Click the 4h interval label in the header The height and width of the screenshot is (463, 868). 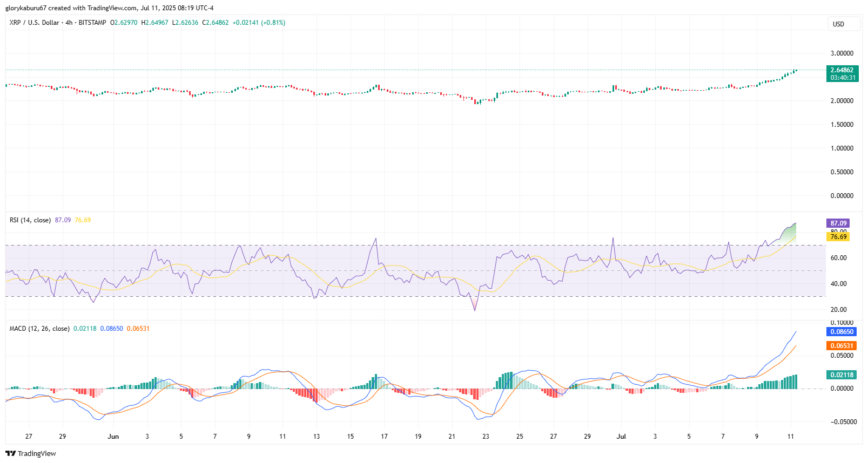click(69, 23)
